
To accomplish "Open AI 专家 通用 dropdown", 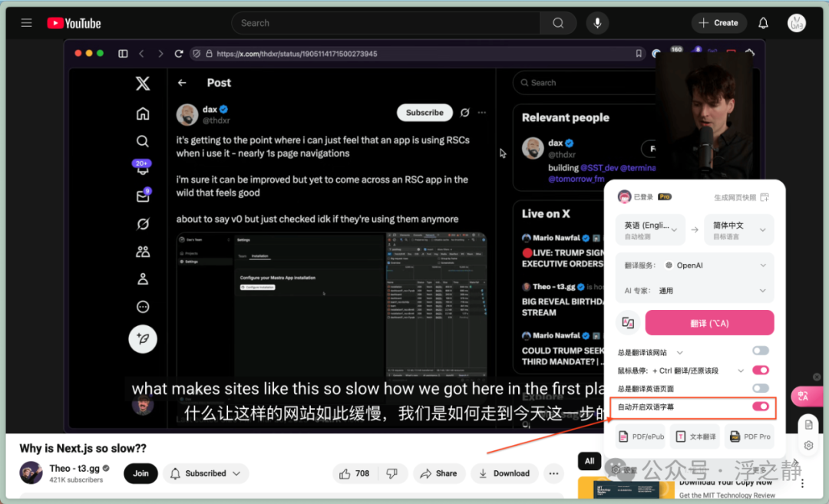I will point(695,291).
